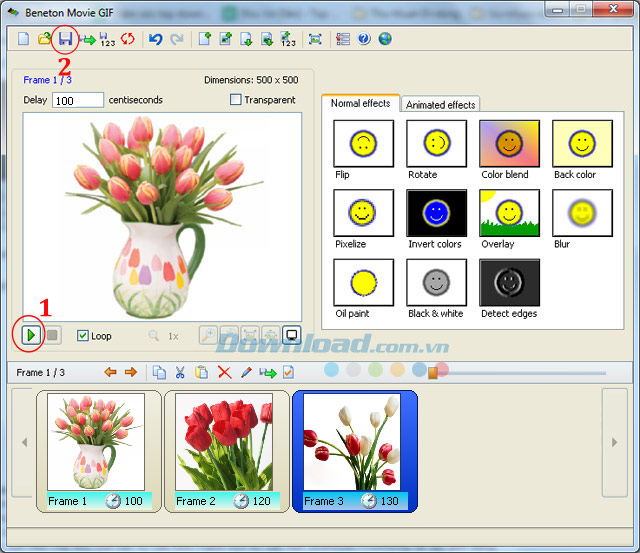Enable the Transparent checkbox

(236, 100)
